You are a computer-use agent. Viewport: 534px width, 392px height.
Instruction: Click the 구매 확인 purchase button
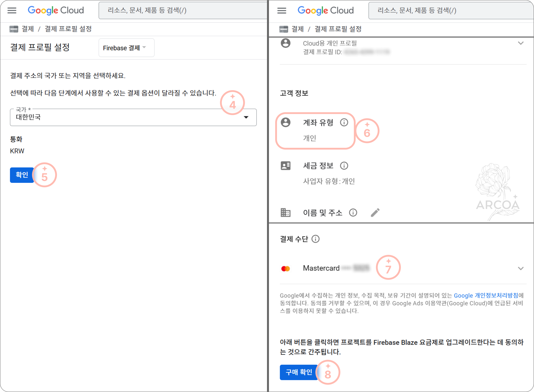(x=299, y=372)
